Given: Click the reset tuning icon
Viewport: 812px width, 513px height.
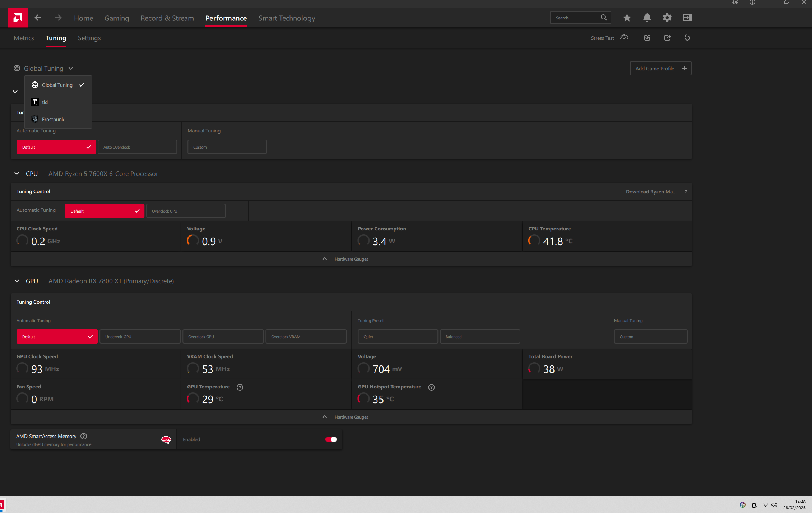Looking at the screenshot, I should tap(687, 38).
